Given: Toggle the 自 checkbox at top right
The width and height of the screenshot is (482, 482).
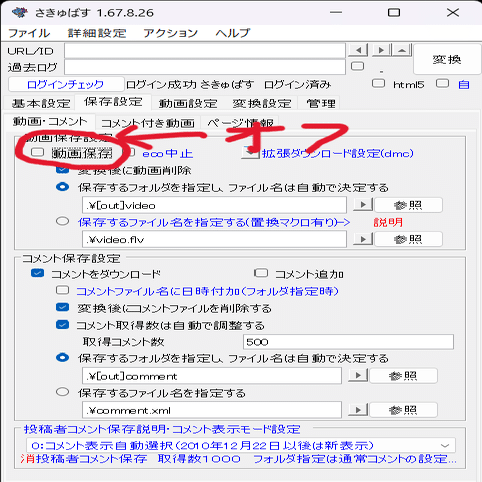Looking at the screenshot, I should pos(442,83).
